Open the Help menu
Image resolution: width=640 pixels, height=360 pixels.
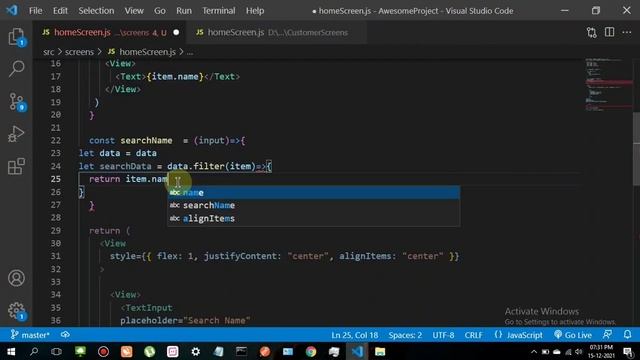[255, 11]
